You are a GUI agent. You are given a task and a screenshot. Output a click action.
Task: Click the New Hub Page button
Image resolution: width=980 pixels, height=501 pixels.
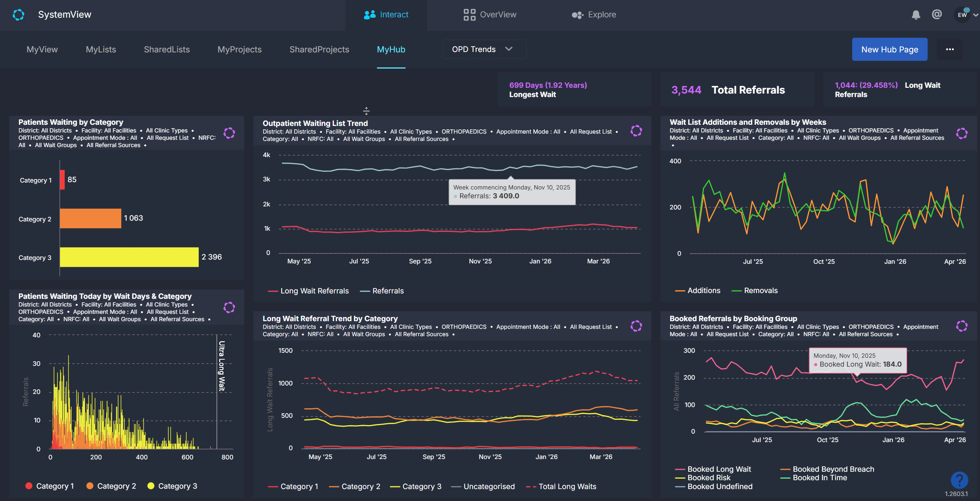pyautogui.click(x=889, y=49)
